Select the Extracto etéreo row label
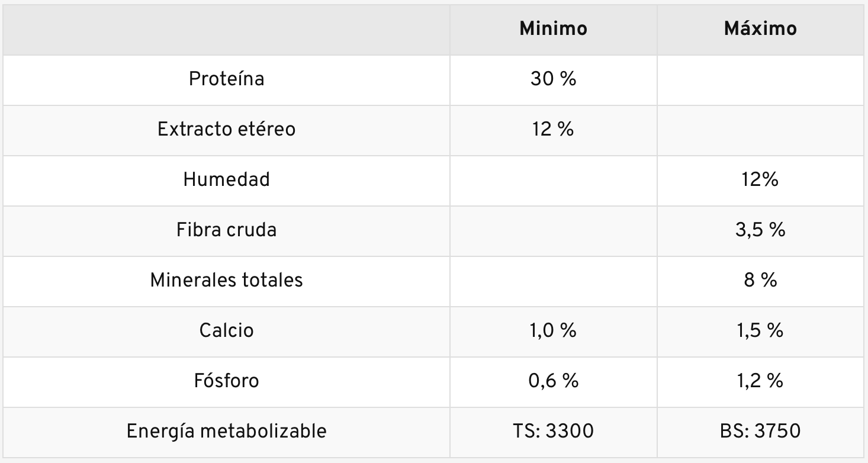The width and height of the screenshot is (868, 463). click(226, 129)
